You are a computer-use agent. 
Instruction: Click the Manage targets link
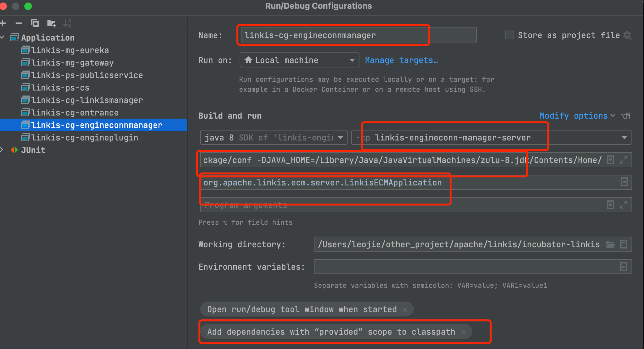point(402,60)
